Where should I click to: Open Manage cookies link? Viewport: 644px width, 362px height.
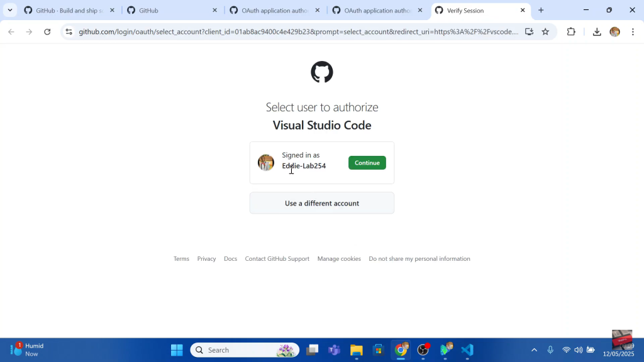coord(339,258)
